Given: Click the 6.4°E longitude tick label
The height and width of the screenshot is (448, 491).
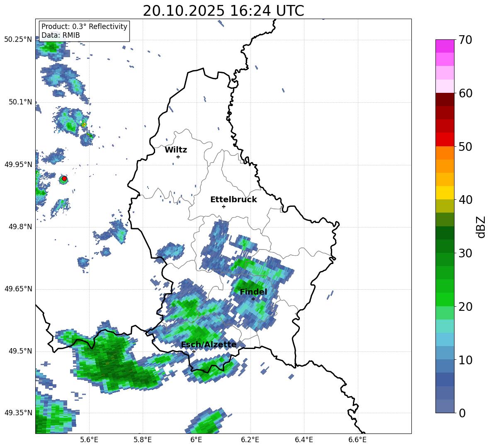Looking at the screenshot, I should pyautogui.click(x=304, y=440).
